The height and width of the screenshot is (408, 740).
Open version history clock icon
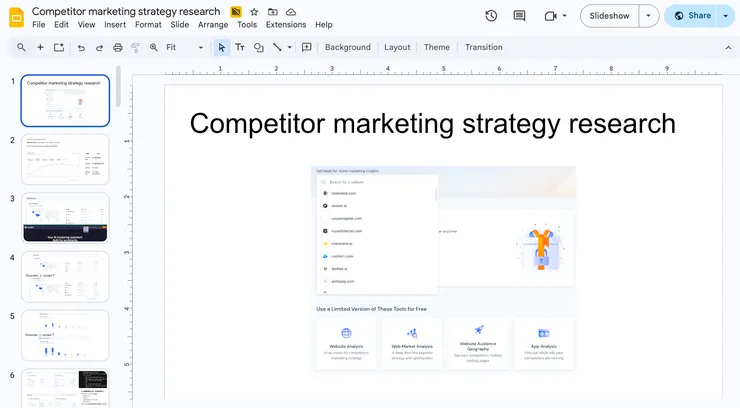click(x=491, y=16)
